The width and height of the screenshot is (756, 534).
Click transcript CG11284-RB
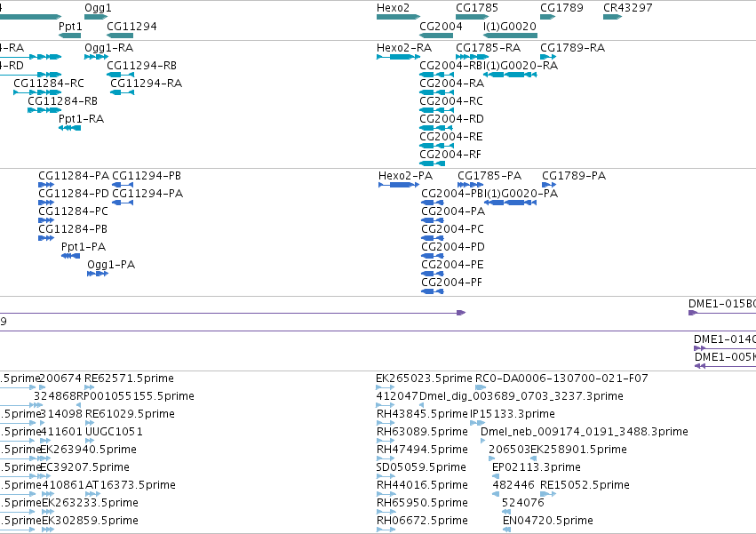tap(44, 110)
